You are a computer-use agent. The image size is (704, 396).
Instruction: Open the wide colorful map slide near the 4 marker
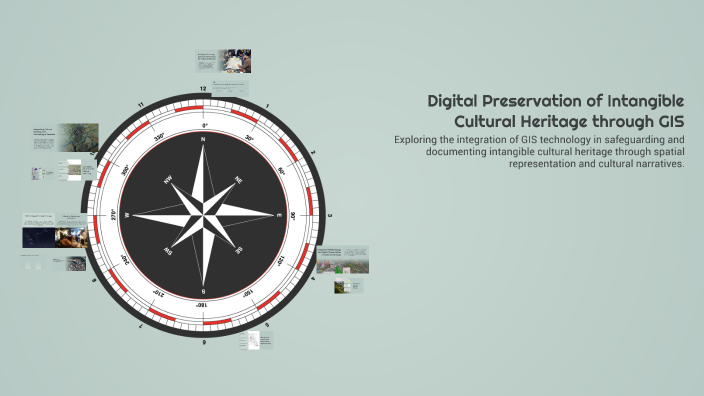point(343,260)
